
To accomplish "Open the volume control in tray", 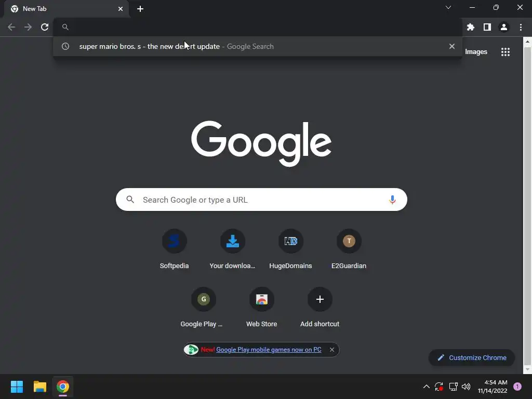I will click(466, 387).
